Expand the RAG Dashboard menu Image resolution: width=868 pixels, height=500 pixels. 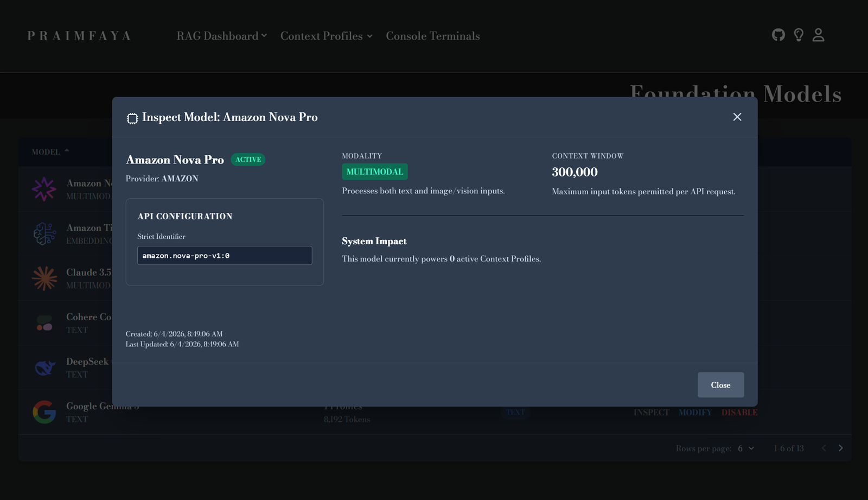point(221,36)
